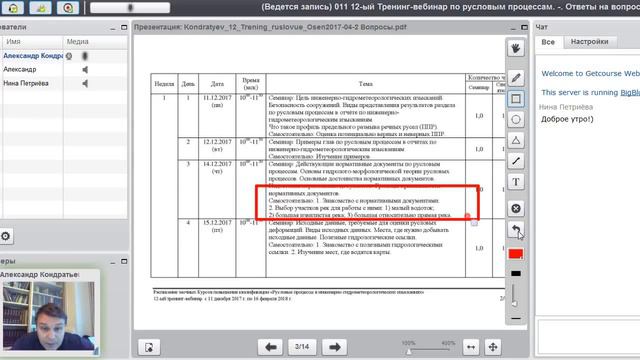Click the Доброе утро!) chat message
Viewport: 640px width, 360px height.
567,119
